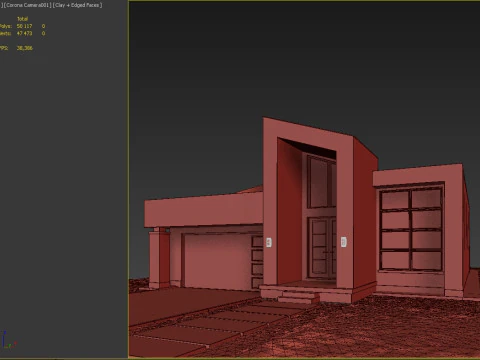The height and width of the screenshot is (360, 480).
Task: Select the large grid window on the right wing
Action: [x=411, y=229]
